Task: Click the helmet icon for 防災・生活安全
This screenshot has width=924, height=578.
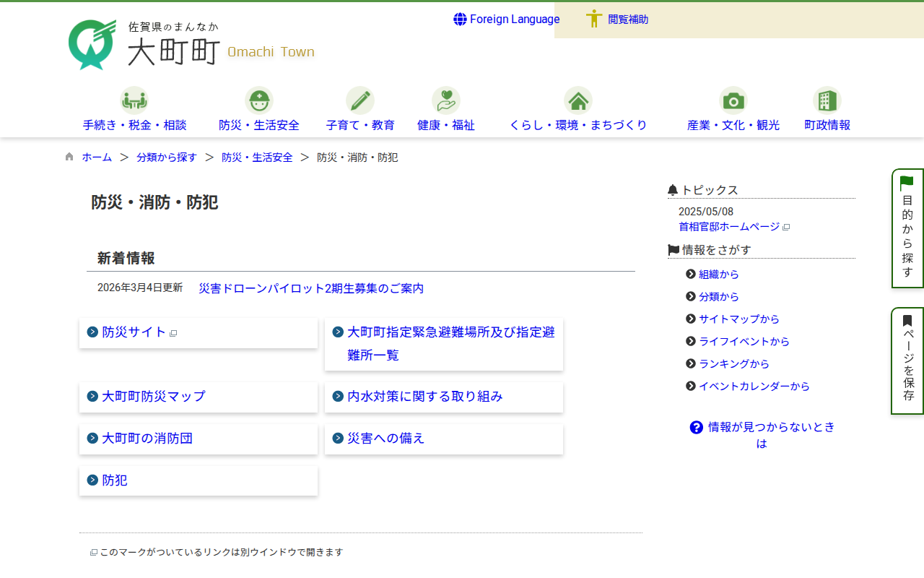Action: click(x=258, y=100)
